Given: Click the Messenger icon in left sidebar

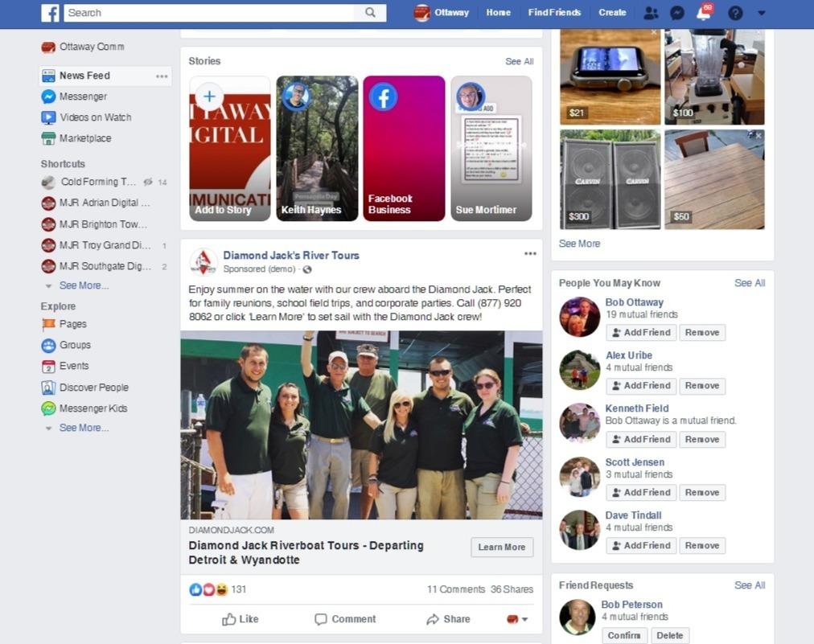Looking at the screenshot, I should tap(48, 96).
